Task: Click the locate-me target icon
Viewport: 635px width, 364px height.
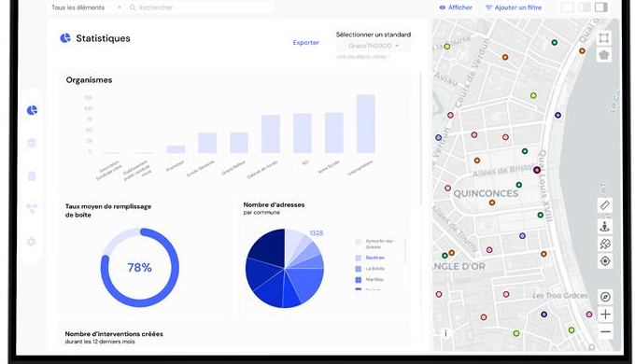Action: point(605,261)
